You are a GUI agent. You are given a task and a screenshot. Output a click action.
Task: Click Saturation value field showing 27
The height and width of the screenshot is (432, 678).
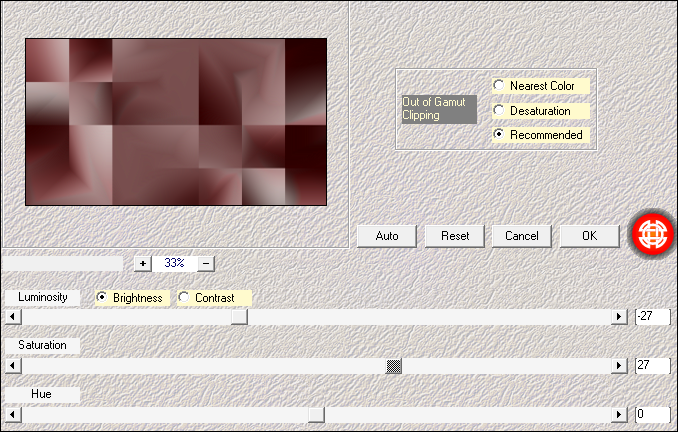click(x=653, y=366)
